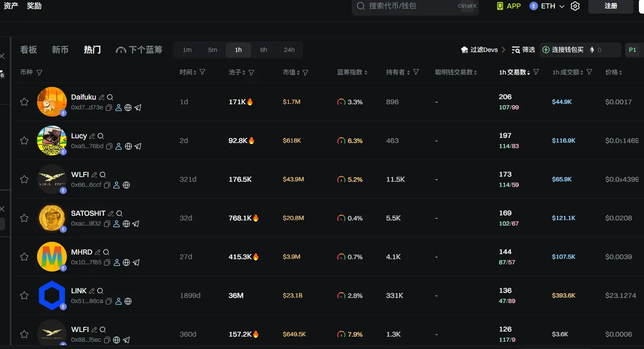
Task: Open the 1h成交额 column filter funnel
Action: click(590, 72)
